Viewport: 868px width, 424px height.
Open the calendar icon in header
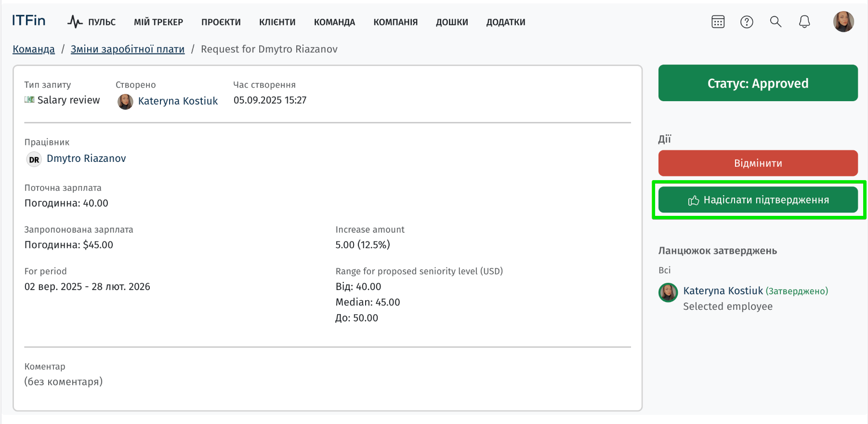pos(718,22)
